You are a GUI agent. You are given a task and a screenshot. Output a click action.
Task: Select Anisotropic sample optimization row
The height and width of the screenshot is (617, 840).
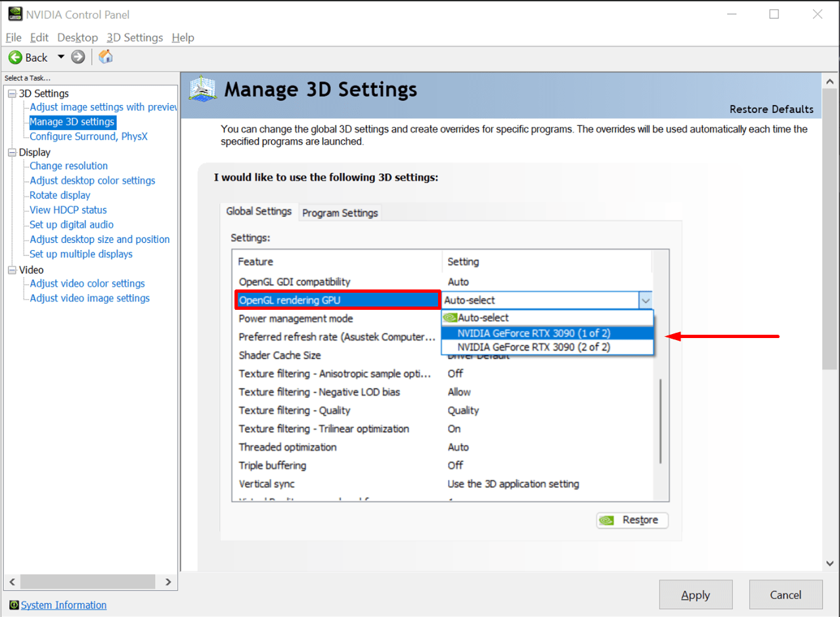(443, 373)
